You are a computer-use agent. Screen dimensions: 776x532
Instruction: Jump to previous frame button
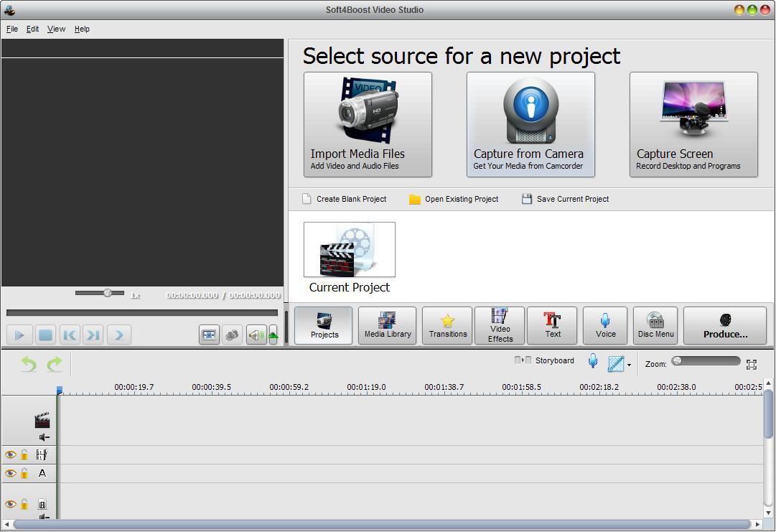(x=70, y=335)
